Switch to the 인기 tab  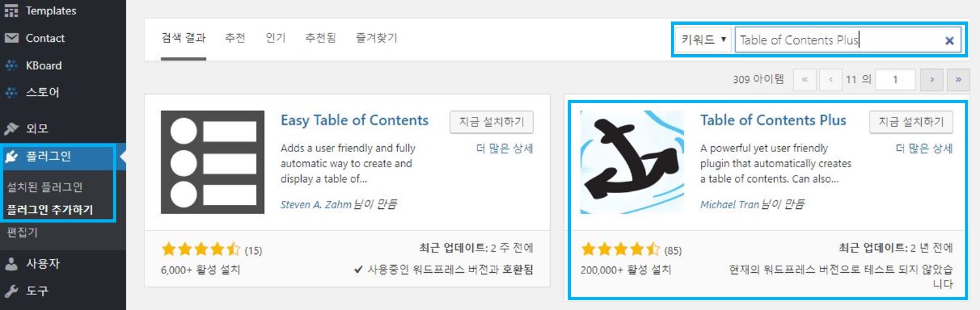tap(276, 38)
